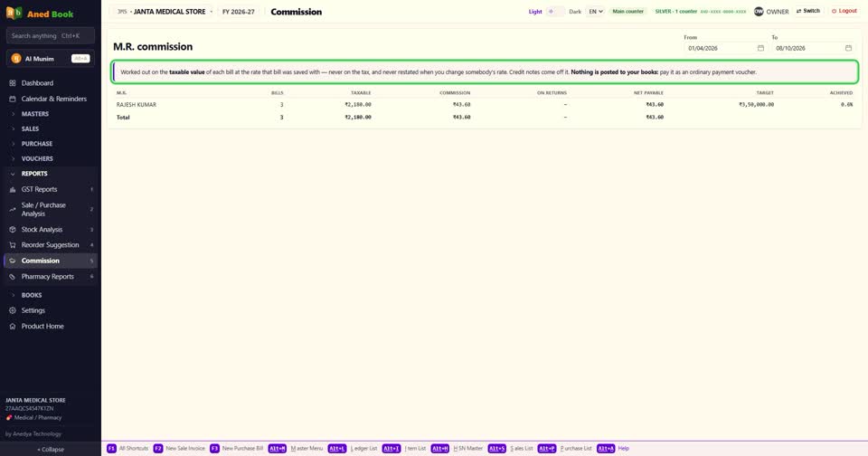
Task: Click Alt+P Purchase List shortcut
Action: (x=564, y=448)
